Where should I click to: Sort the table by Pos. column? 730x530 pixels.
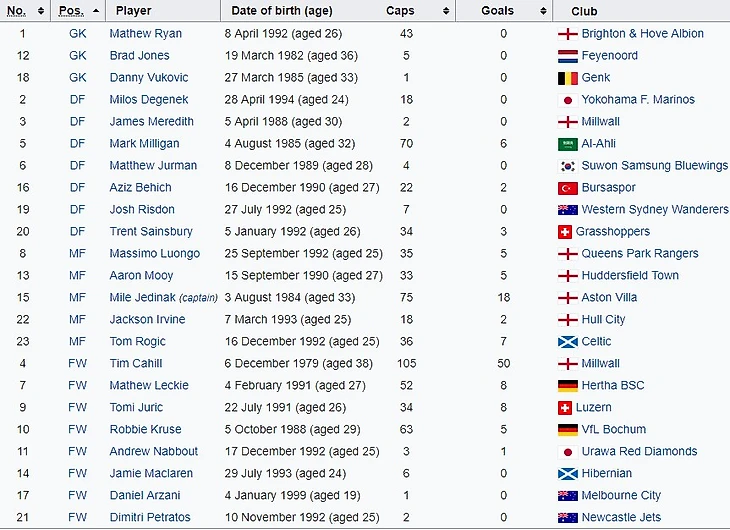[96, 11]
